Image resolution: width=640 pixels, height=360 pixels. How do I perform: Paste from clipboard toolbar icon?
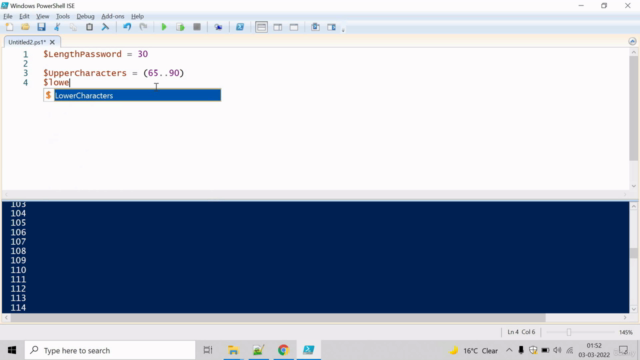(89, 27)
